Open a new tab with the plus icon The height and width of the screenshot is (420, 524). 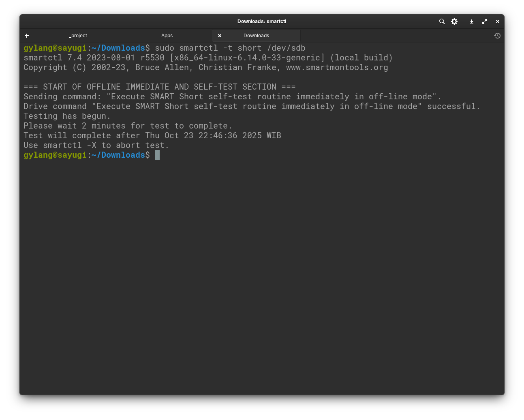pos(27,36)
